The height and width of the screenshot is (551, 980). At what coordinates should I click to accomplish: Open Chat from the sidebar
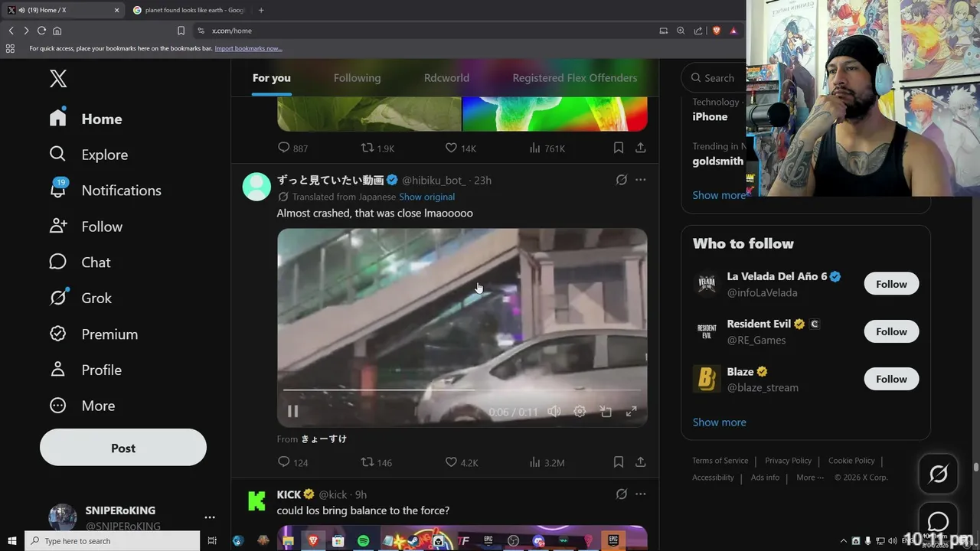coord(80,262)
